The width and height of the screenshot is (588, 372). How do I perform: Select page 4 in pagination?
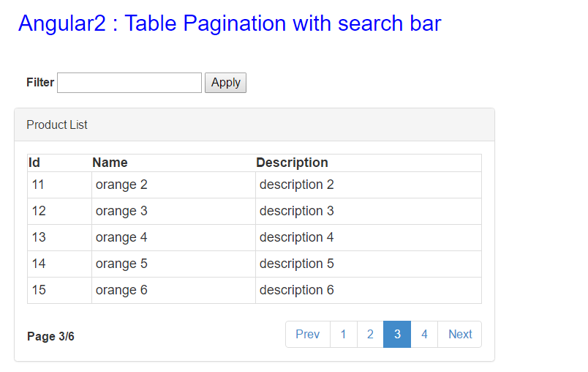pos(424,334)
